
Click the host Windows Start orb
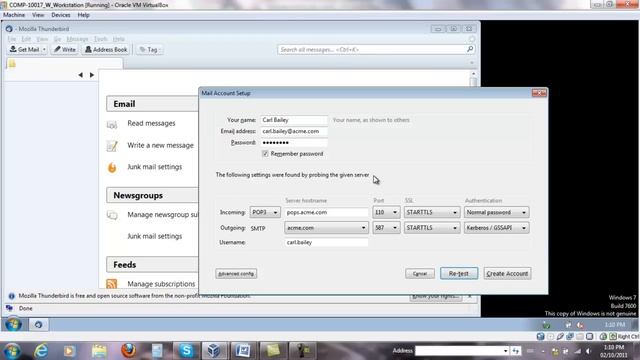(x=12, y=351)
